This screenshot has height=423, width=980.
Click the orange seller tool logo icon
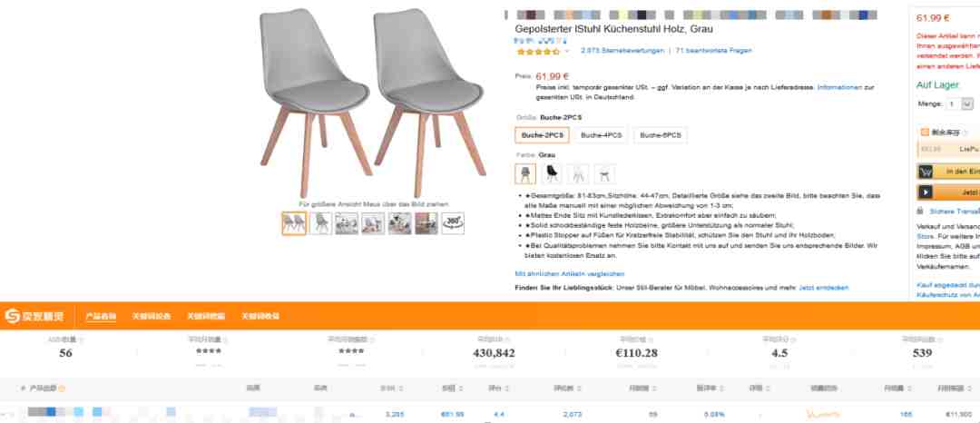pos(13,316)
